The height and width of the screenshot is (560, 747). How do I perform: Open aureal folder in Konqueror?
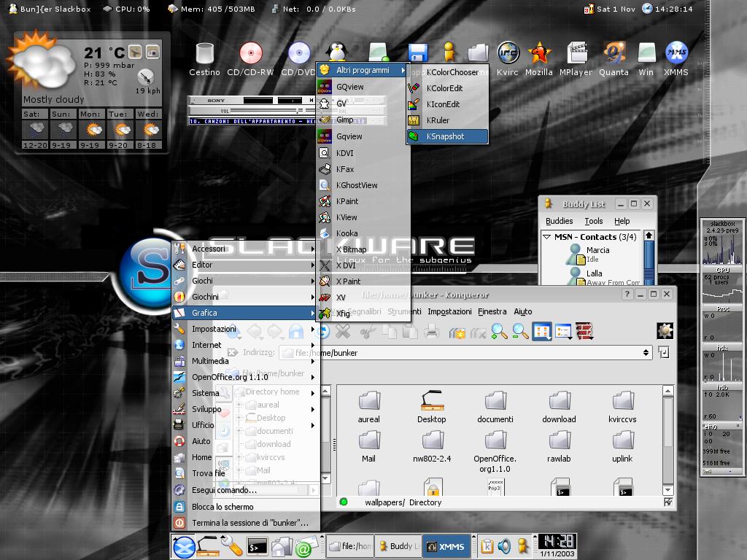point(369,407)
